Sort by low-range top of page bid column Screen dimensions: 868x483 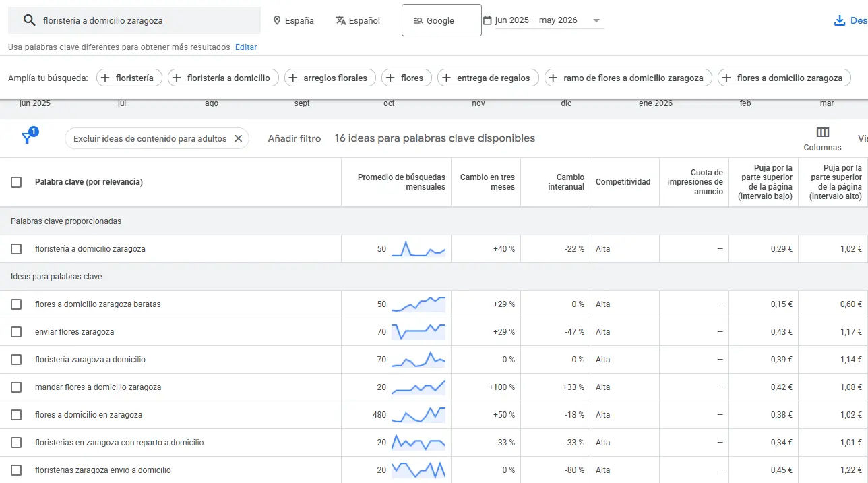tap(765, 182)
